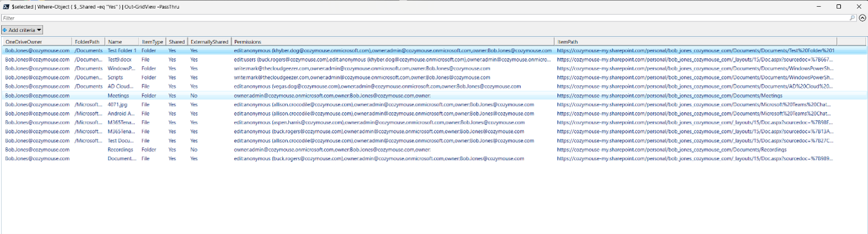Sort by the ItemPath column header
This screenshot has width=868, height=234.
pos(696,41)
